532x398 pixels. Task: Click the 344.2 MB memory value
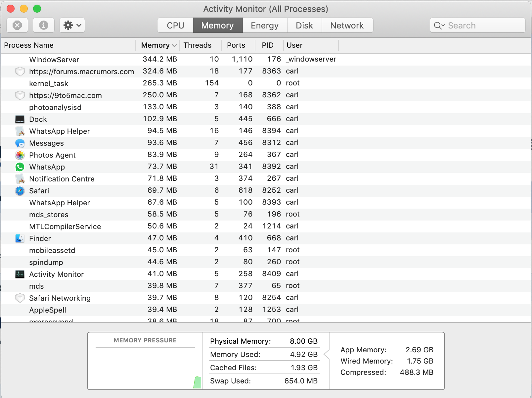[x=160, y=59]
